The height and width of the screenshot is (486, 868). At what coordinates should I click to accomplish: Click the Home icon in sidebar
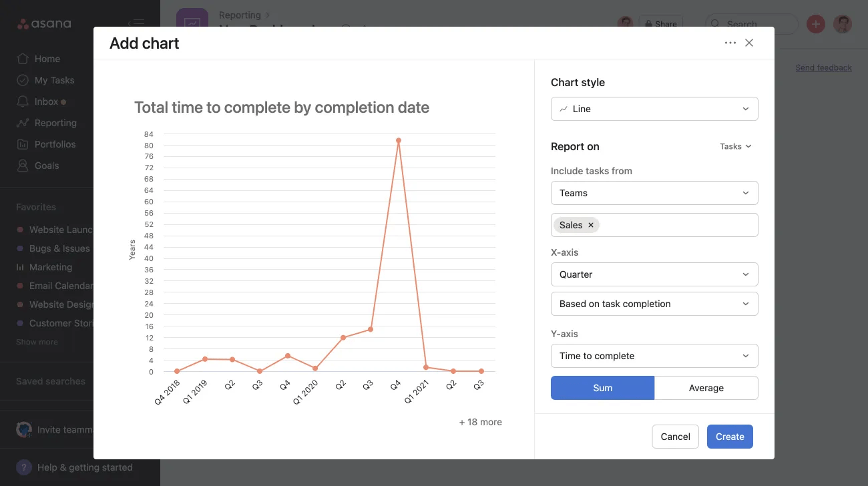tap(23, 59)
